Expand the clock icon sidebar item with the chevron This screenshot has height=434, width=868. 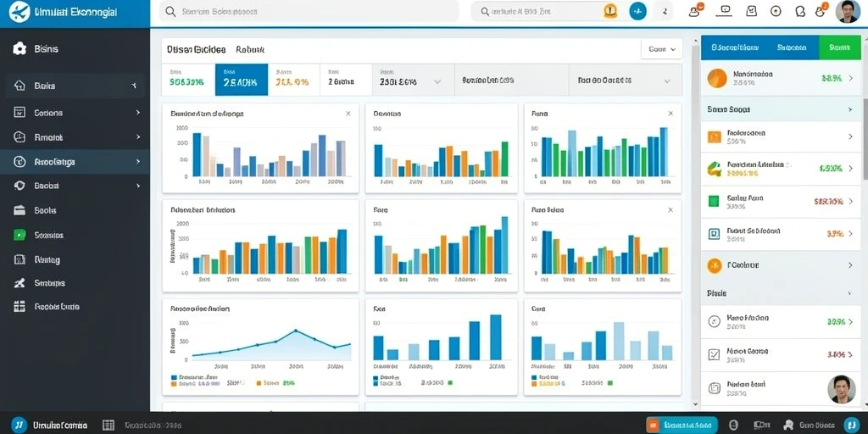[75, 162]
